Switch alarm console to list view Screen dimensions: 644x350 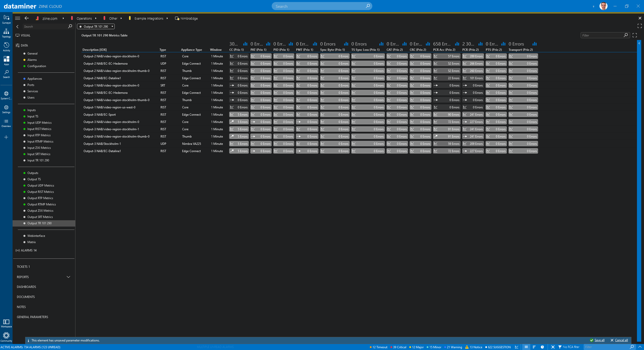pyautogui.click(x=526, y=347)
